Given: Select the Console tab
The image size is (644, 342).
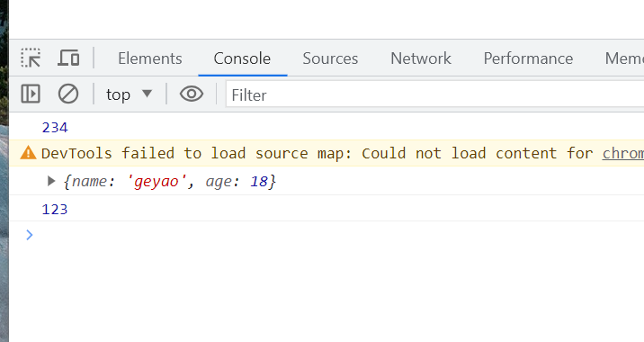Looking at the screenshot, I should tap(242, 58).
